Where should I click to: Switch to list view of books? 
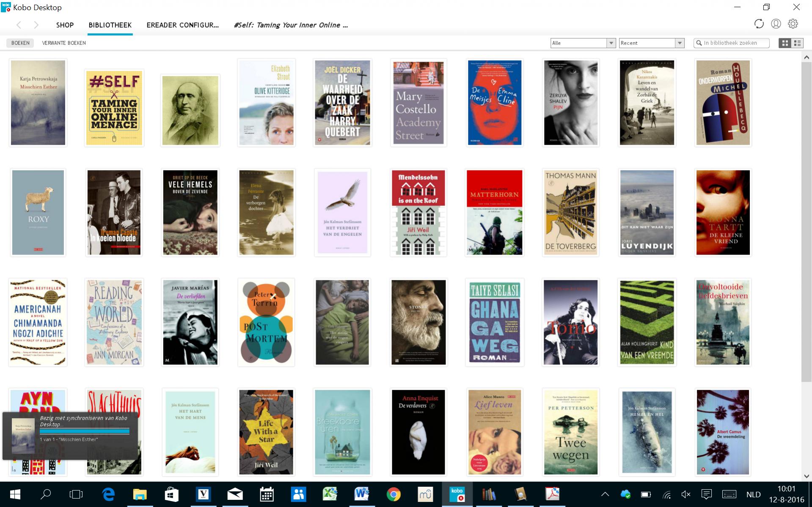point(797,43)
